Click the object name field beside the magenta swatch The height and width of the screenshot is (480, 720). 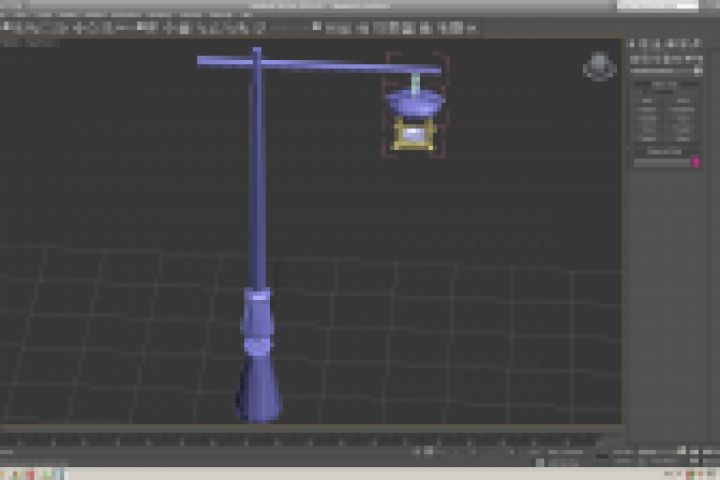point(662,162)
